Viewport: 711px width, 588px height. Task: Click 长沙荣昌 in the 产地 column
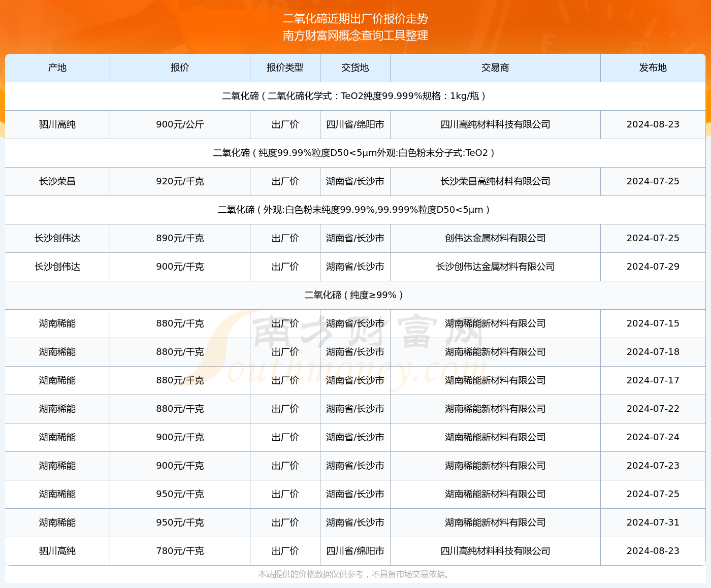(x=57, y=181)
